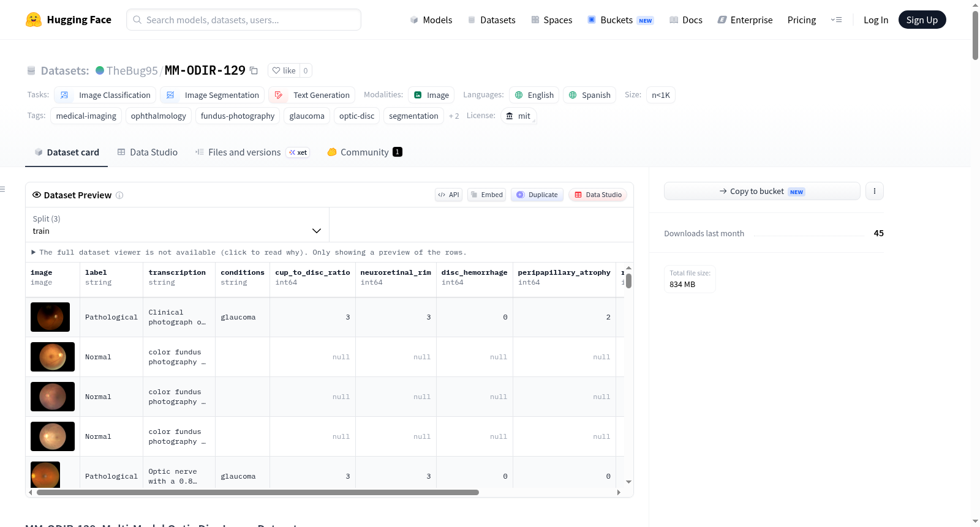Open Datasets in the top navigation

pos(491,20)
